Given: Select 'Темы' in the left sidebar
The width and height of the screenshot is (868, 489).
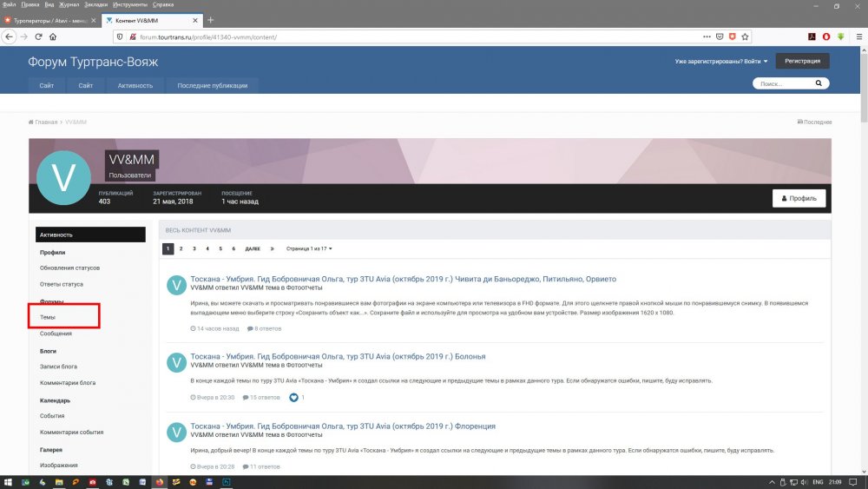Looking at the screenshot, I should click(48, 318).
